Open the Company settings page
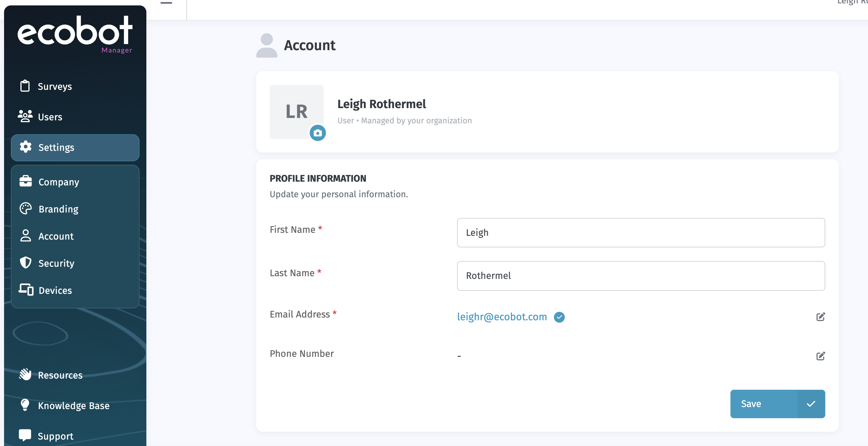The height and width of the screenshot is (446, 868). click(x=59, y=182)
